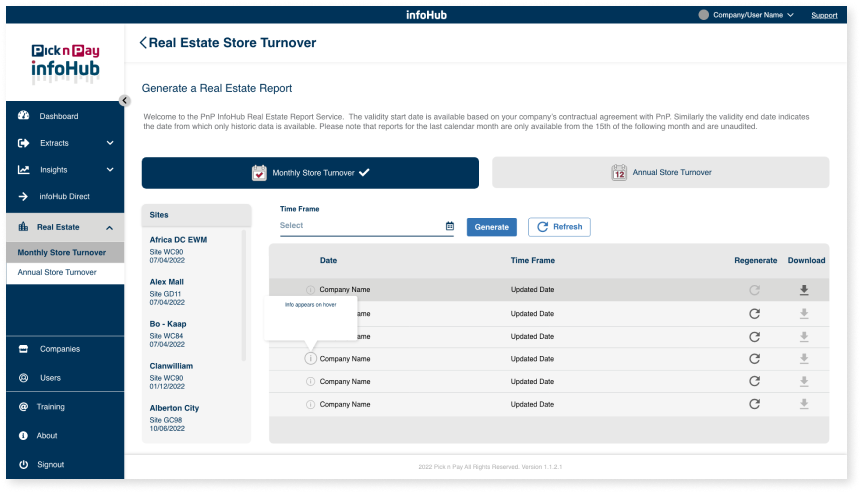Click the Sites panel header

[197, 215]
